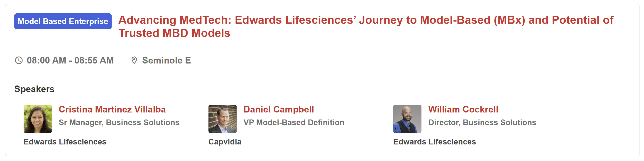Open photo beside William Cockrell's name
The height and width of the screenshot is (161, 644).
coord(407,119)
